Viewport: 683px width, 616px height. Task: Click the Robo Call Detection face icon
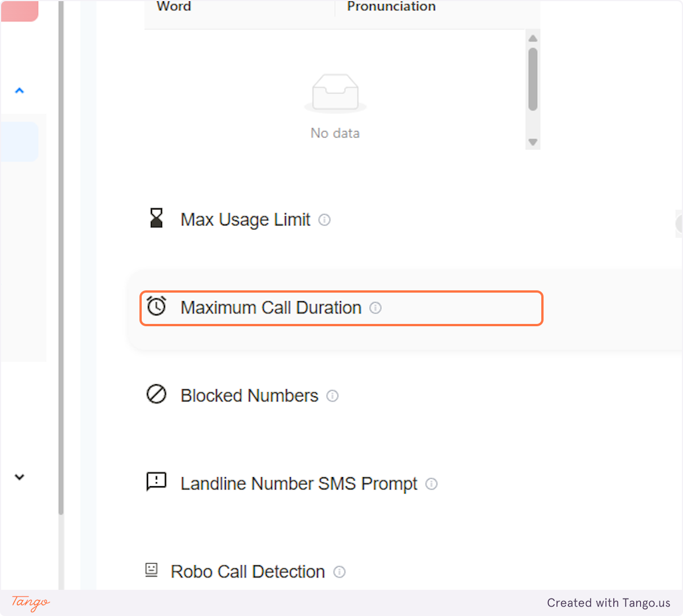[x=151, y=570]
